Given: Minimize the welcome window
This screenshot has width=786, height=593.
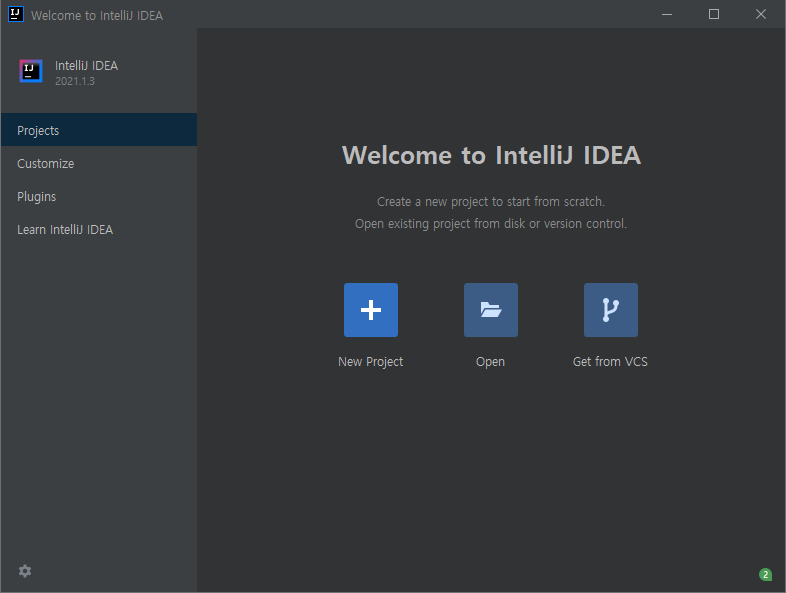Looking at the screenshot, I should tap(667, 15).
